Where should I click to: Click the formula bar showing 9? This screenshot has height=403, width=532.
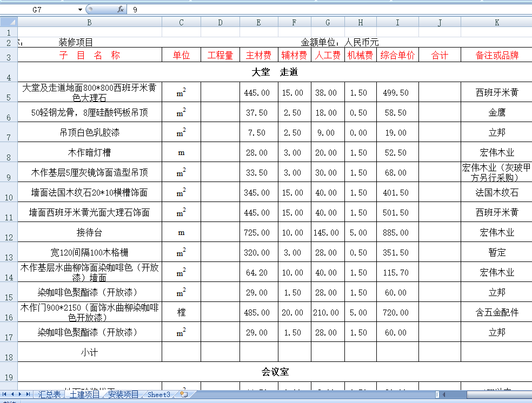pyautogui.click(x=329, y=10)
